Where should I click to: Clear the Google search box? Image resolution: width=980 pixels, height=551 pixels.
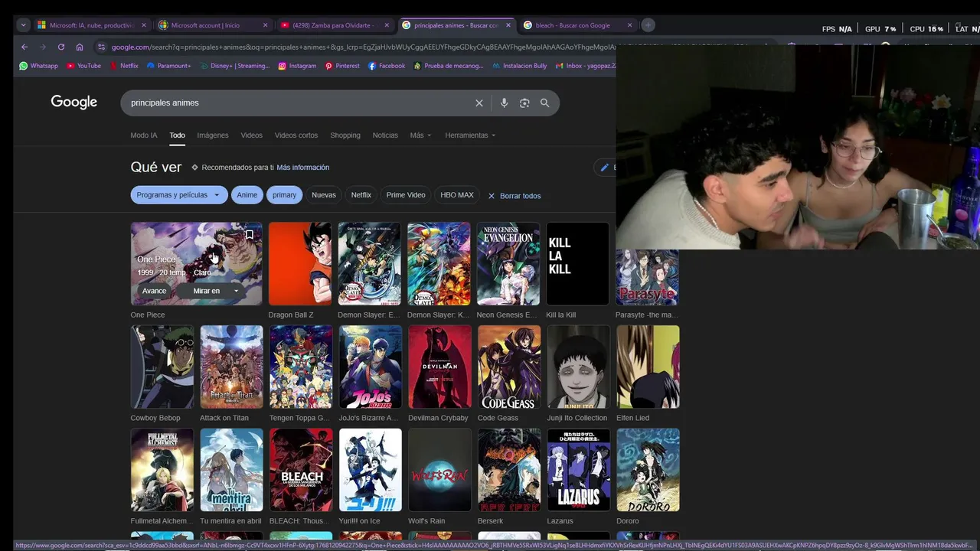coord(479,103)
